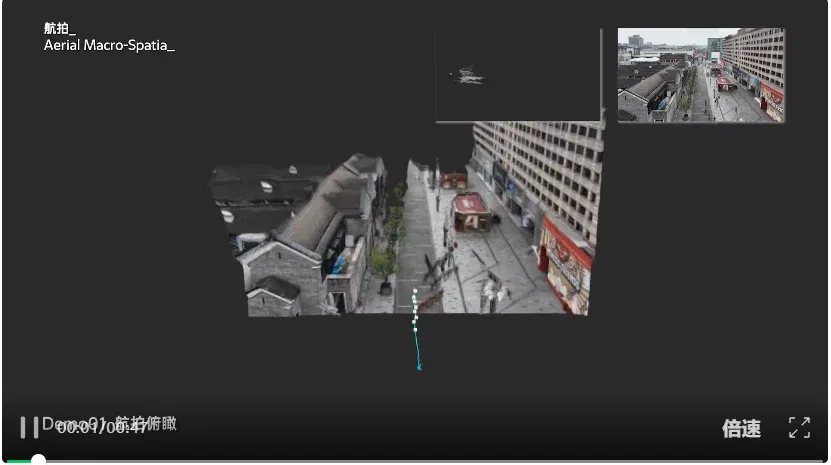Click the potted tree beside the walkway
Screen dimensions: 831x465
pos(384,270)
